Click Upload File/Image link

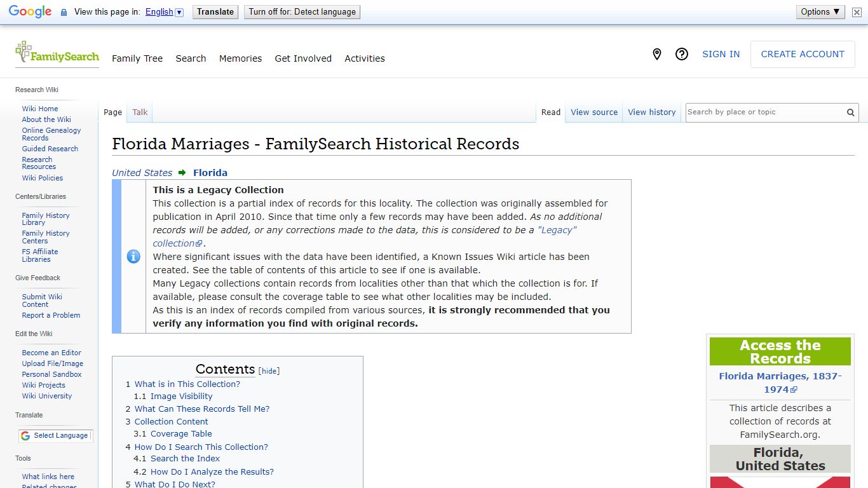tap(53, 363)
